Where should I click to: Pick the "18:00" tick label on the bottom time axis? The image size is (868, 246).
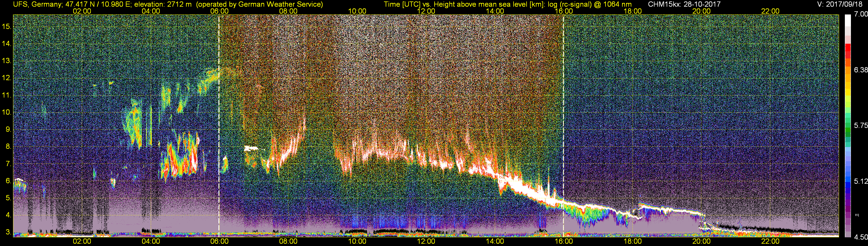click(x=632, y=241)
